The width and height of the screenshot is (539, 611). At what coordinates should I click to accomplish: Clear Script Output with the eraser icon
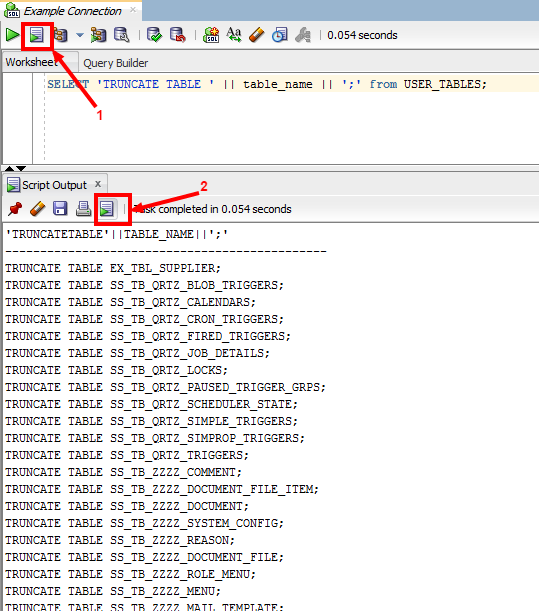(37, 209)
